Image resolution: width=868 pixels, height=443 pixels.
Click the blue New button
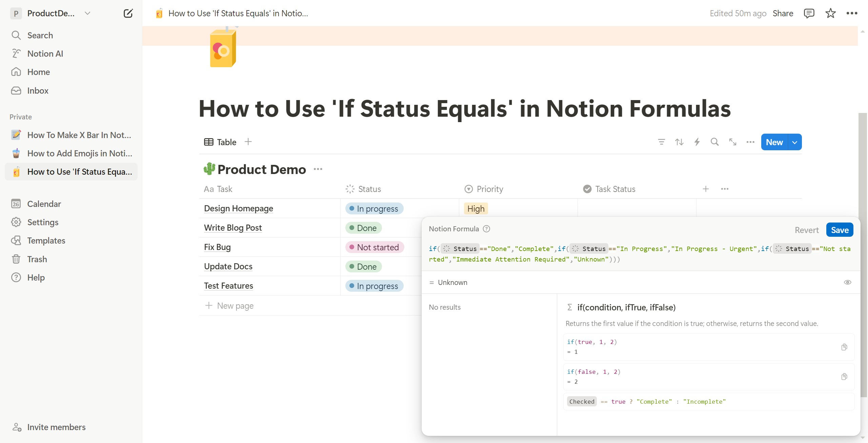774,142
